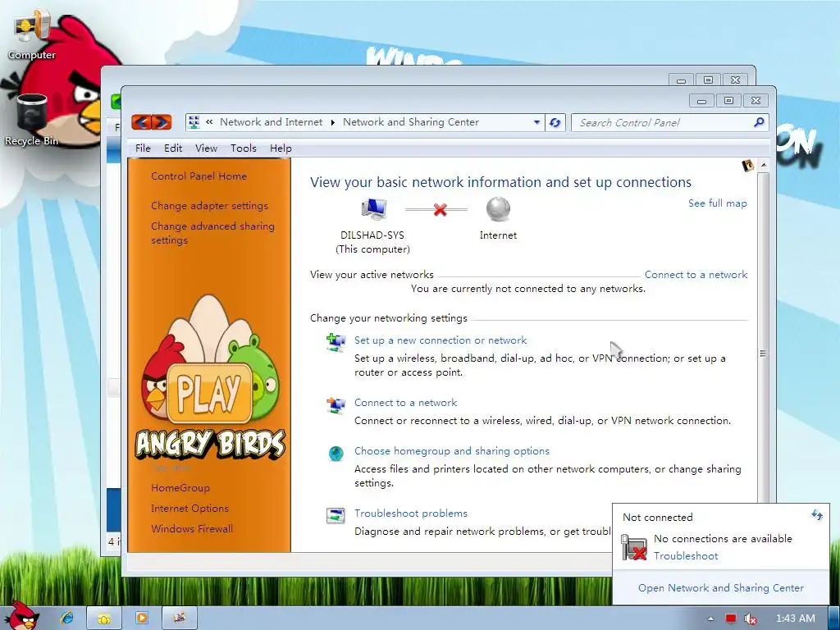Open the File menu
This screenshot has width=840, height=630.
(143, 148)
